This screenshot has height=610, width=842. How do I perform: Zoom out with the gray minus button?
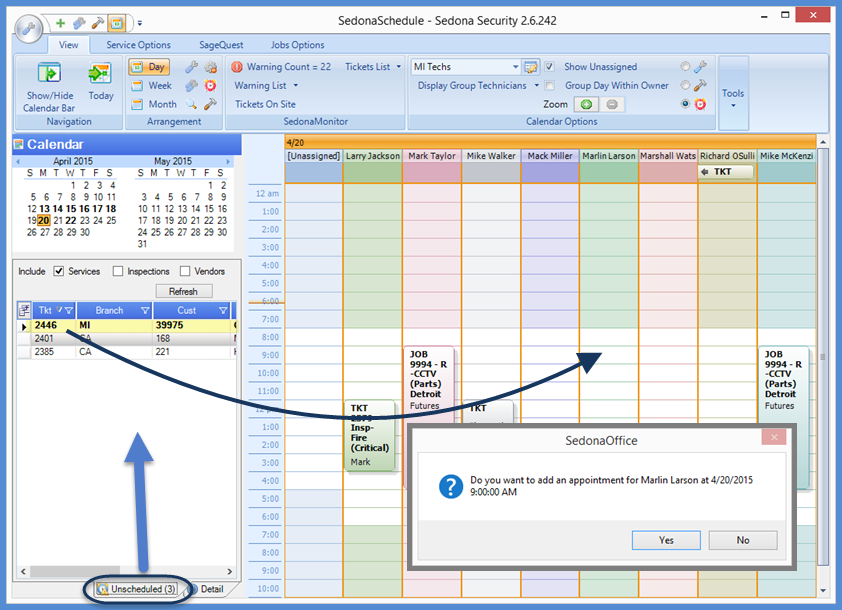pos(612,104)
